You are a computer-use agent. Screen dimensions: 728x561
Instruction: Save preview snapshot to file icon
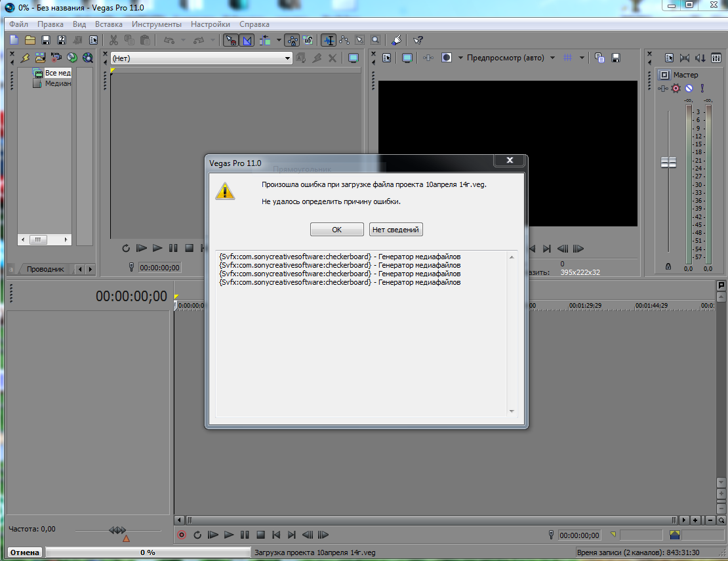(x=616, y=58)
